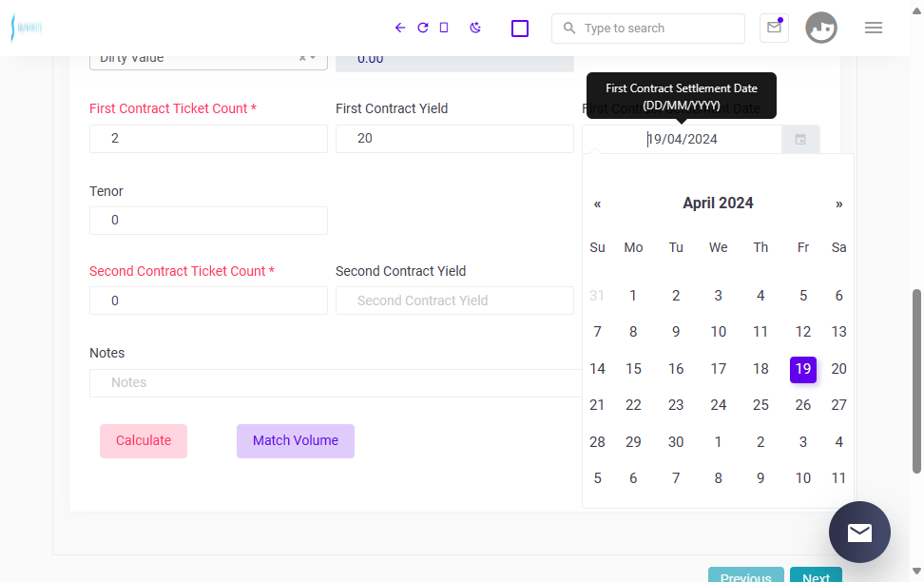This screenshot has width=924, height=582.
Task: Clear the Dirty Value selection
Action: [x=302, y=58]
